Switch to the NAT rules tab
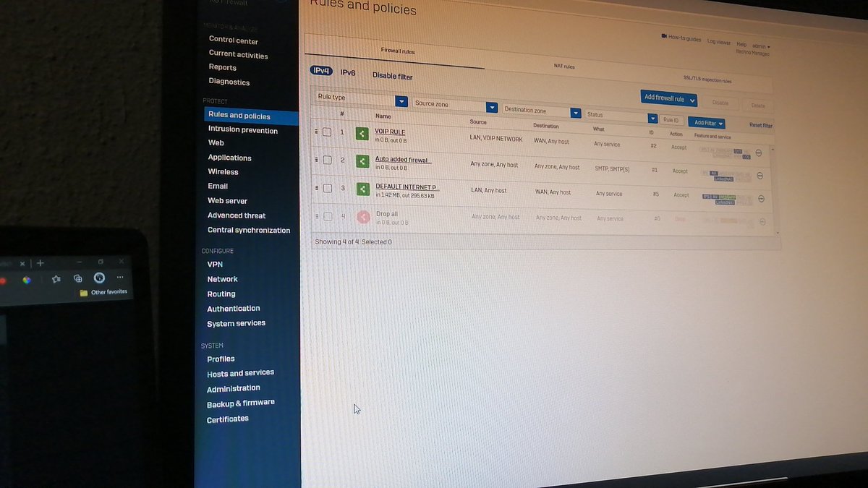 point(564,67)
